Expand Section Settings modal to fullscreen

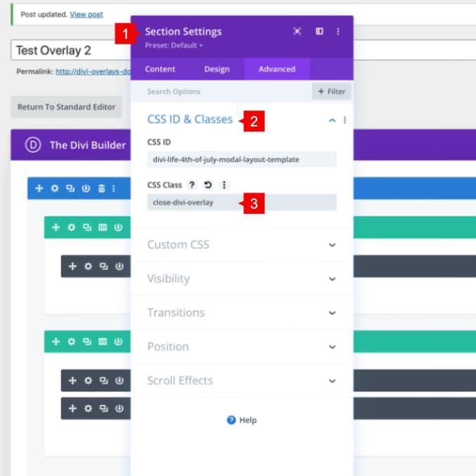tap(297, 32)
